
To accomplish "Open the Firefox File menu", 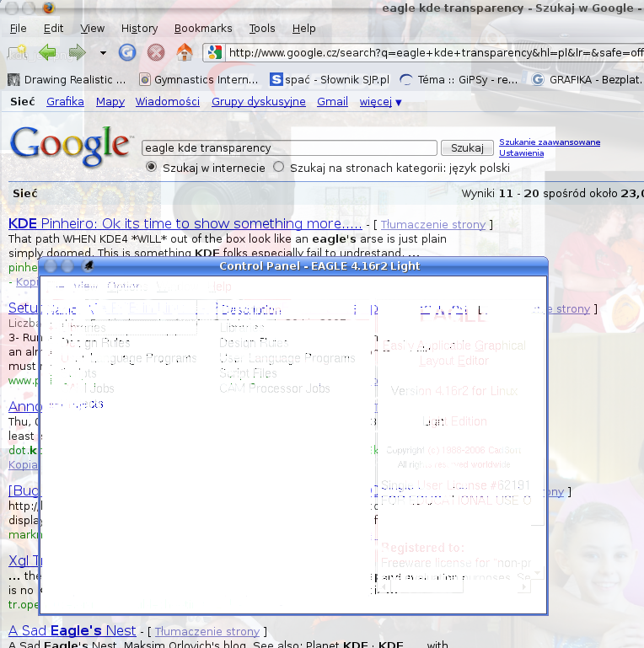I will (x=19, y=29).
